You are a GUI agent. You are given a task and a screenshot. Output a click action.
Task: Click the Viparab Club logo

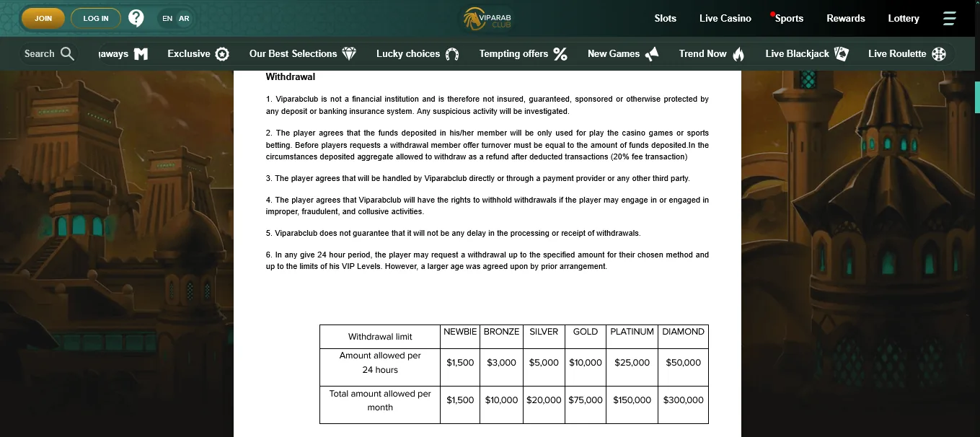coord(488,18)
